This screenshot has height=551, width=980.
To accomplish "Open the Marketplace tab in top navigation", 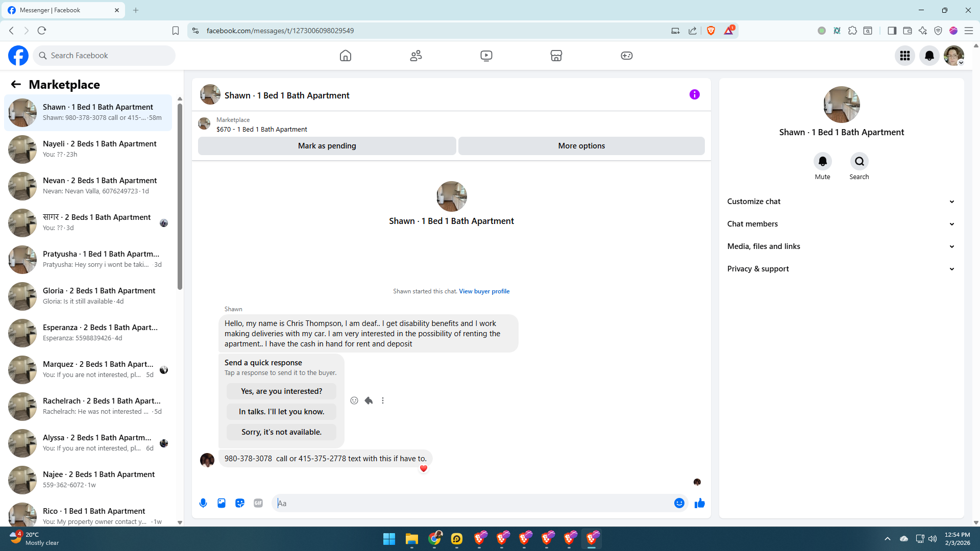I will (x=556, y=56).
